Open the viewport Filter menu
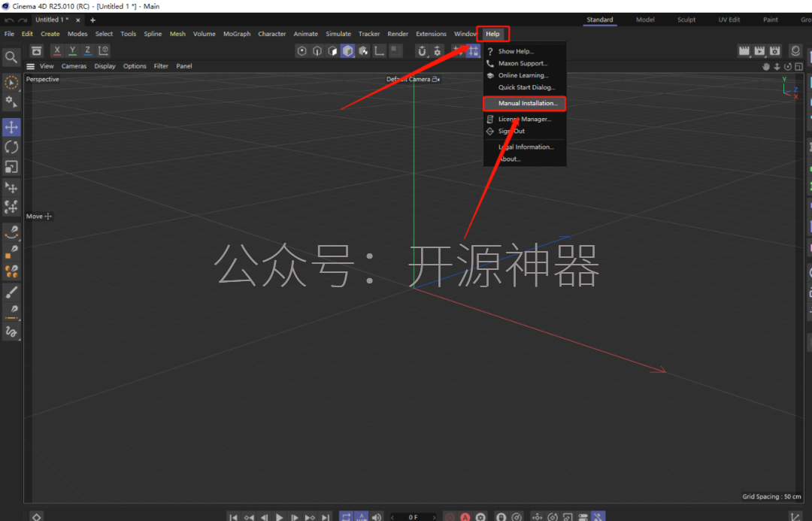The height and width of the screenshot is (521, 812). [161, 66]
